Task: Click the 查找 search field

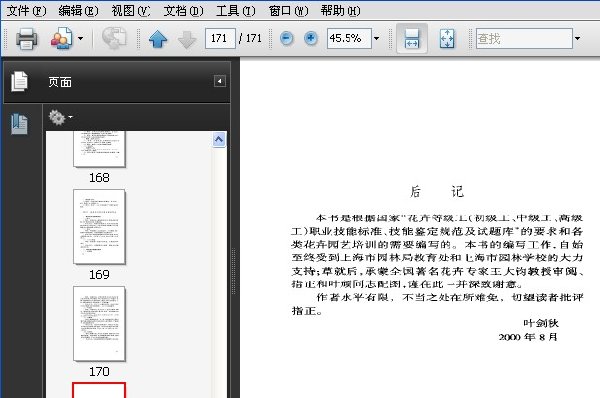Action: click(x=524, y=38)
